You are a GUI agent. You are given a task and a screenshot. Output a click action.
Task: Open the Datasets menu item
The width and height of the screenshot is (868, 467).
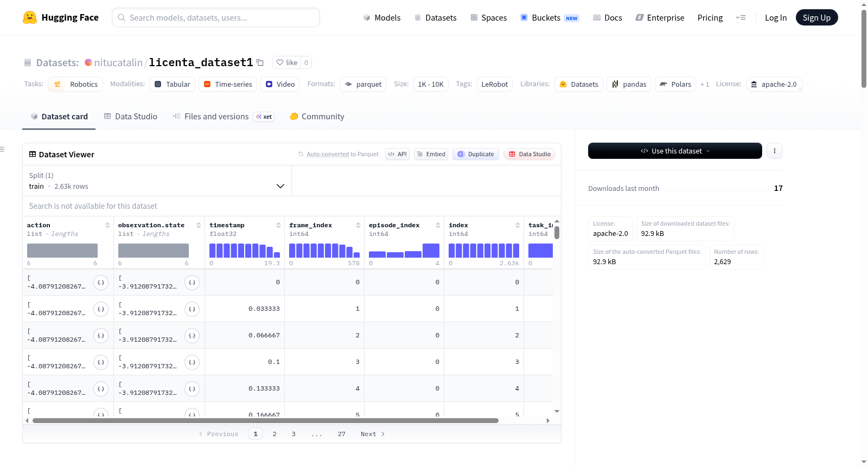(x=435, y=18)
